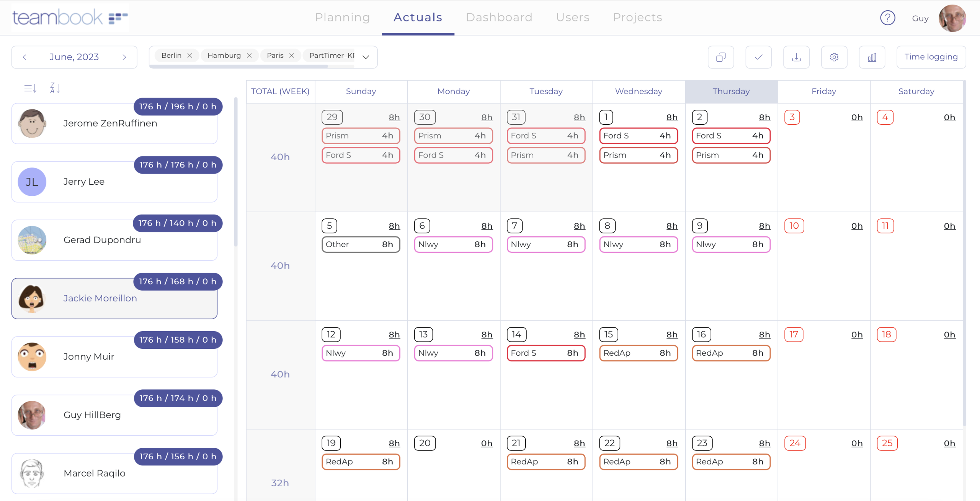
Task: Click the sort order icon above user list
Action: pyautogui.click(x=30, y=89)
